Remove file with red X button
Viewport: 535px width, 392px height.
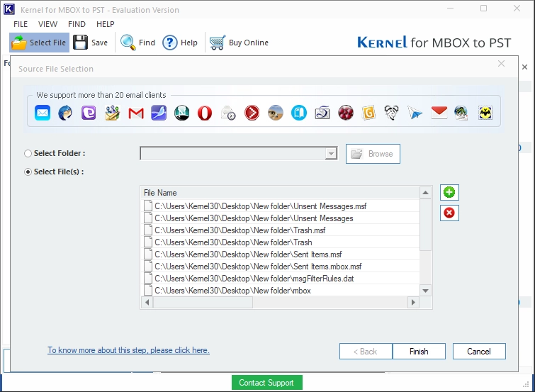point(449,213)
